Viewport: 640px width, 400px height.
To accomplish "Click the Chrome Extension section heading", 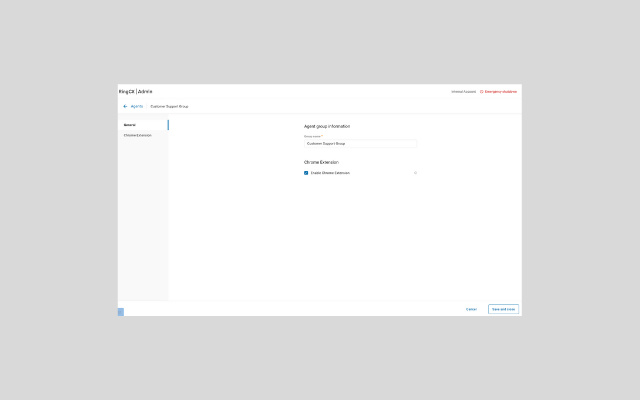I will tap(321, 162).
